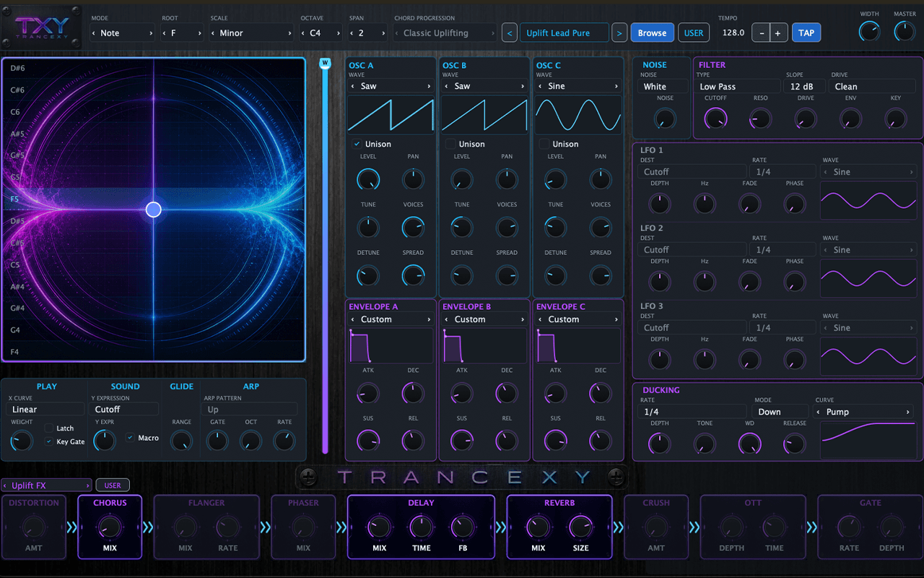This screenshot has height=578, width=924.
Task: Open the Envelope A Custom preset selector
Action: [391, 319]
